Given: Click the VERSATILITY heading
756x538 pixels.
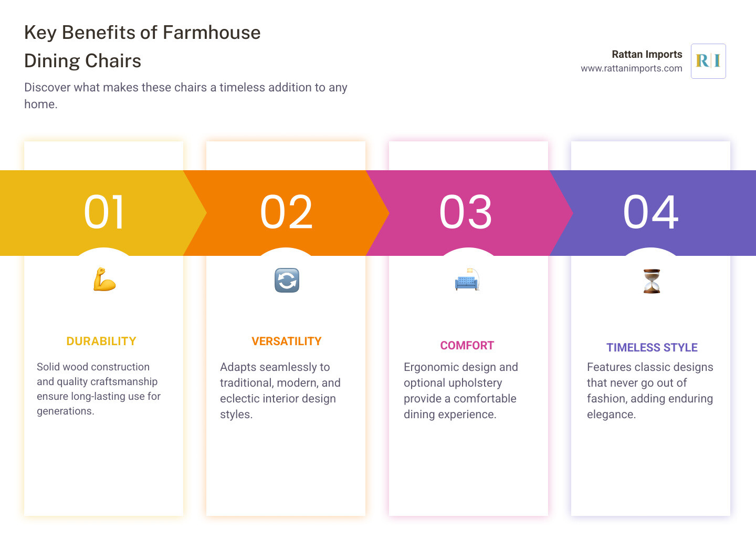Looking at the screenshot, I should click(x=287, y=342).
